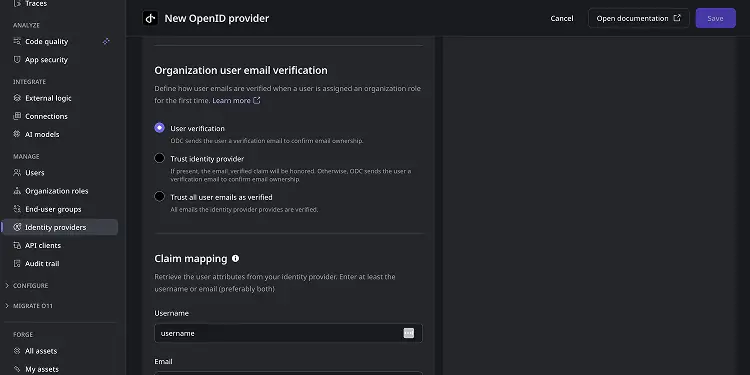Click the 'Organization user email verification' heading

coord(241,70)
